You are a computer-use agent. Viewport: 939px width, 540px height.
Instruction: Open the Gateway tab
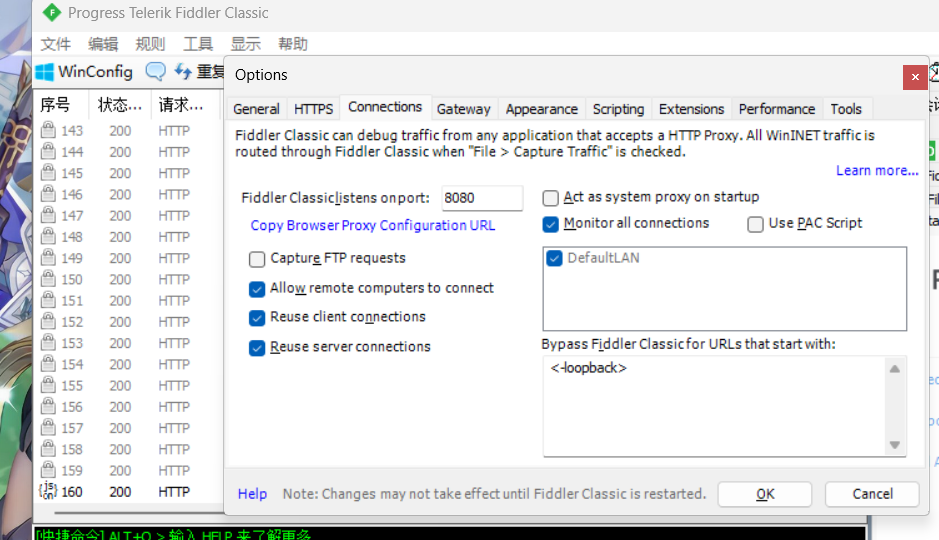click(464, 109)
